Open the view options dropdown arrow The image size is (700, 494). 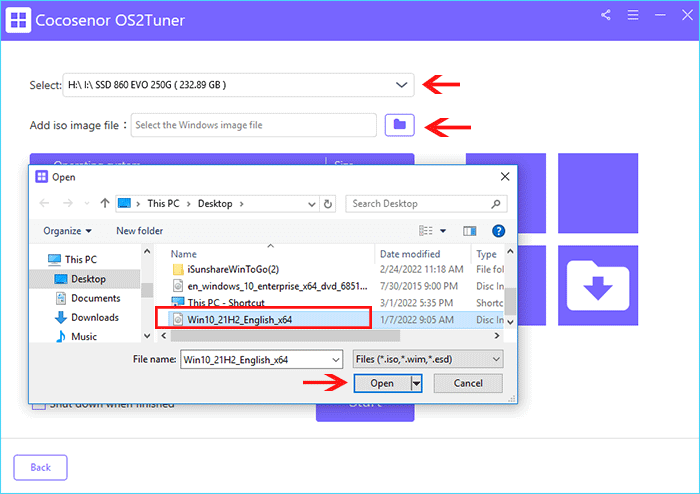443,231
